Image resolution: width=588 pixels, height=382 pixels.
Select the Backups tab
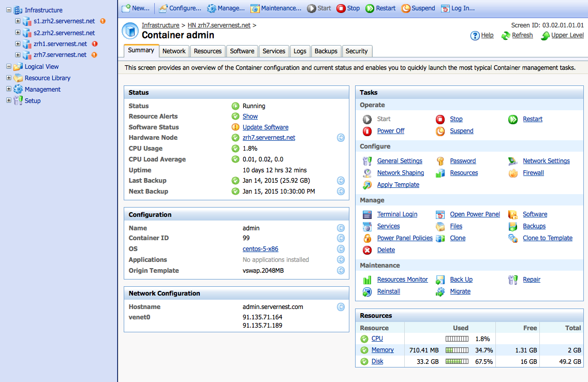coord(326,51)
